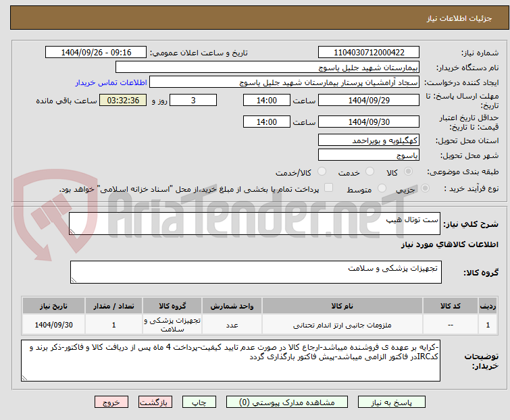510x420 pixels.
Task: Toggle the اسناد خزانه اسلامی payment checkbox
Action: (329, 188)
